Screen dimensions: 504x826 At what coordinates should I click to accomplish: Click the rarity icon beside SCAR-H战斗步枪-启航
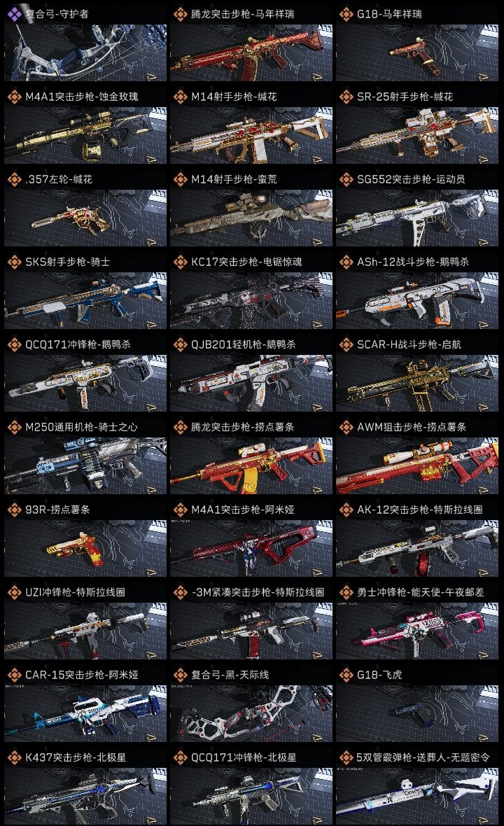pyautogui.click(x=346, y=344)
